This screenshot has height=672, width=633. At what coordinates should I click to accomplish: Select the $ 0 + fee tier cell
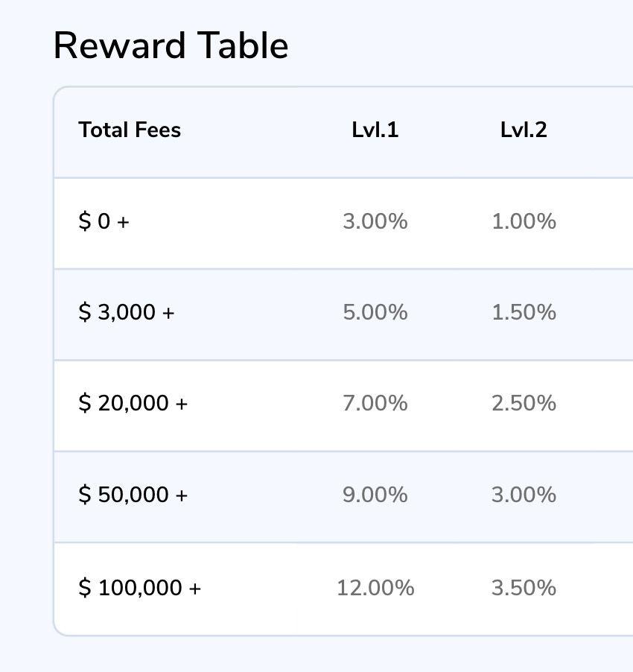(104, 221)
